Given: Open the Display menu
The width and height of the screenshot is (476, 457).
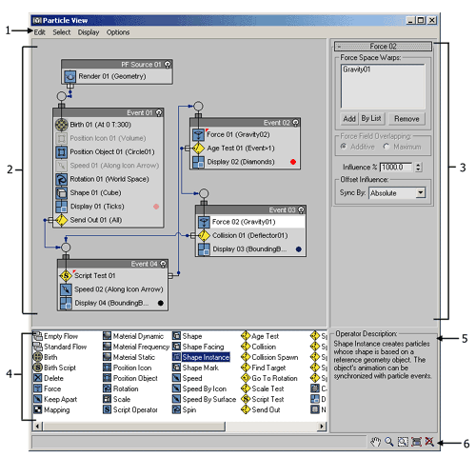Looking at the screenshot, I should (89, 32).
